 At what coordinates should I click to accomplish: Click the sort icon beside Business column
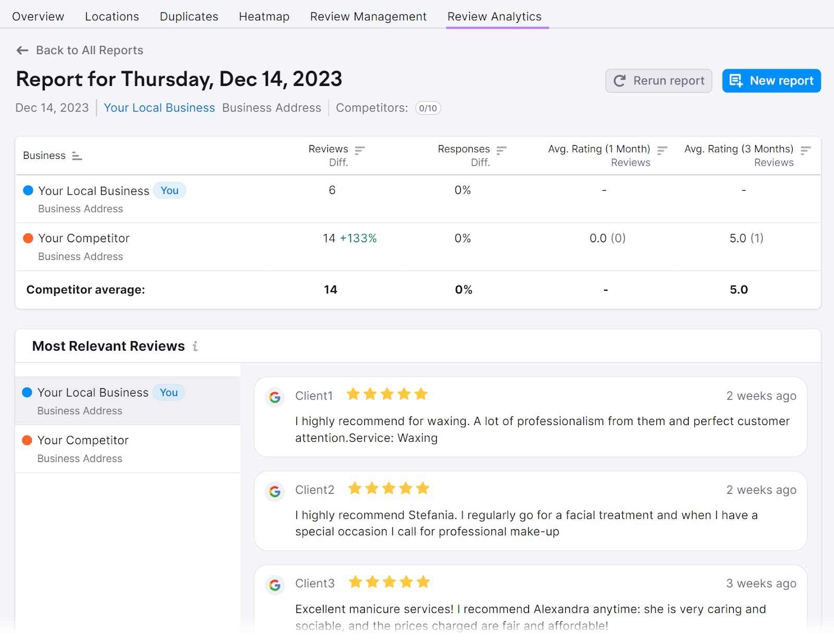click(x=76, y=156)
